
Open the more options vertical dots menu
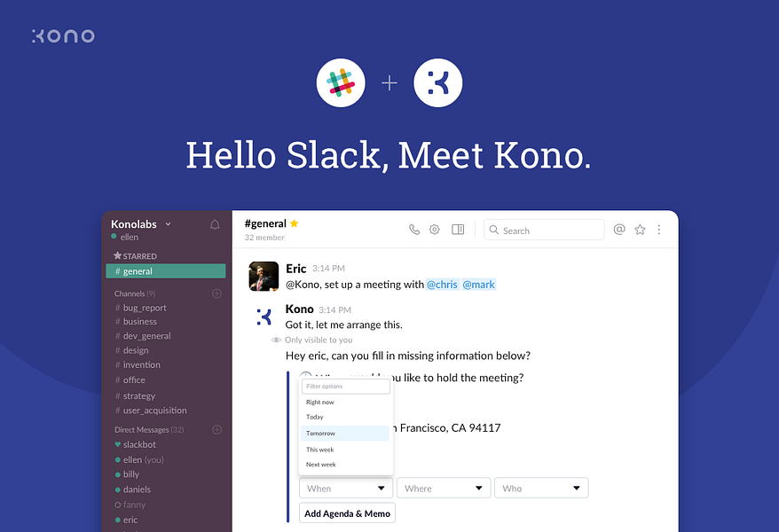coord(658,230)
